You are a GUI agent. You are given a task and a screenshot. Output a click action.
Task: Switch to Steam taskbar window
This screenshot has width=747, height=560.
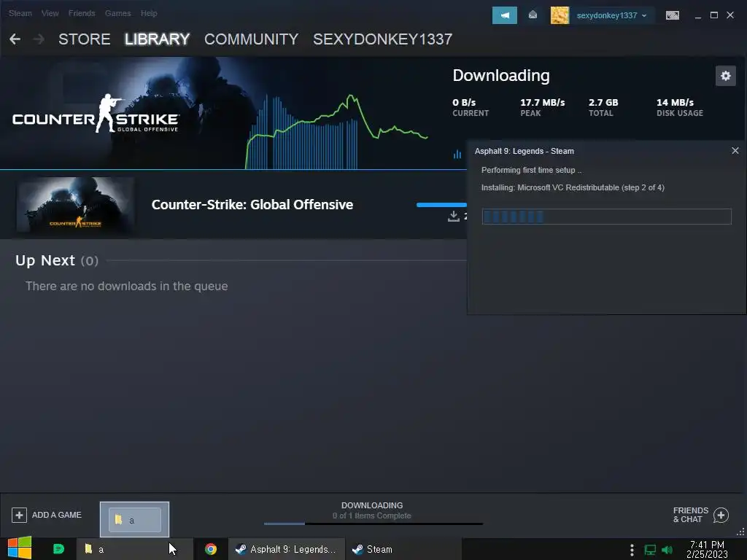point(403,549)
